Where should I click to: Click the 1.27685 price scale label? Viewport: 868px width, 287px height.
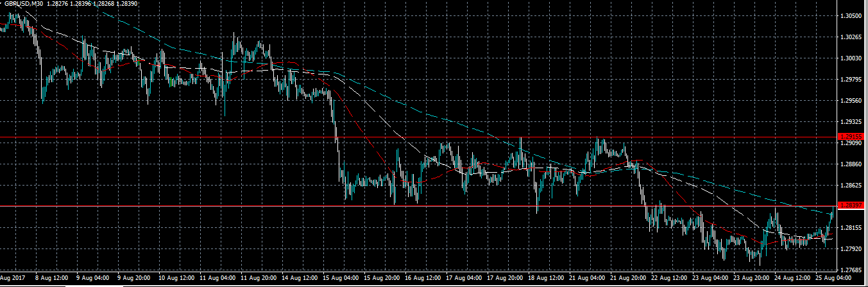[851, 270]
